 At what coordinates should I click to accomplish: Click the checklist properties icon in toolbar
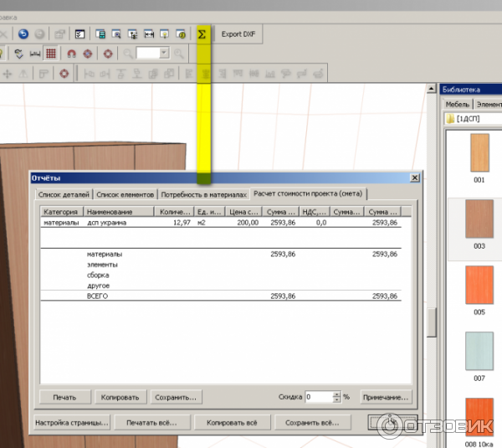point(80,34)
